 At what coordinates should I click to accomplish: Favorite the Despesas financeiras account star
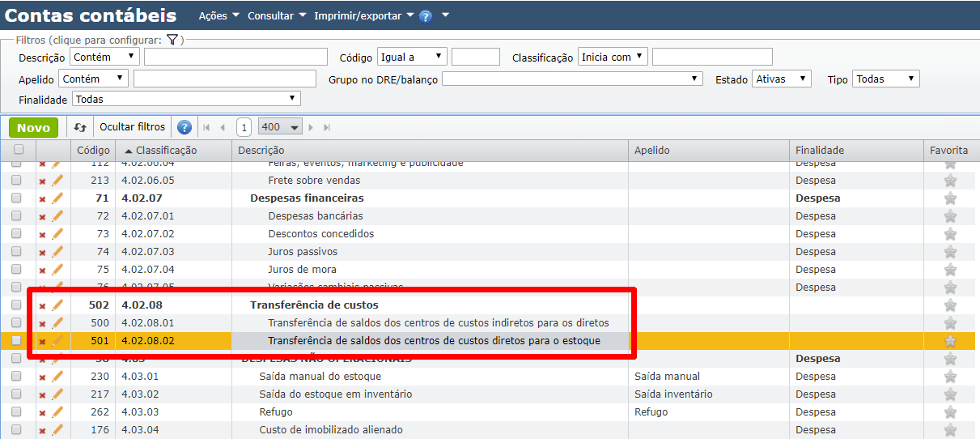[950, 198]
